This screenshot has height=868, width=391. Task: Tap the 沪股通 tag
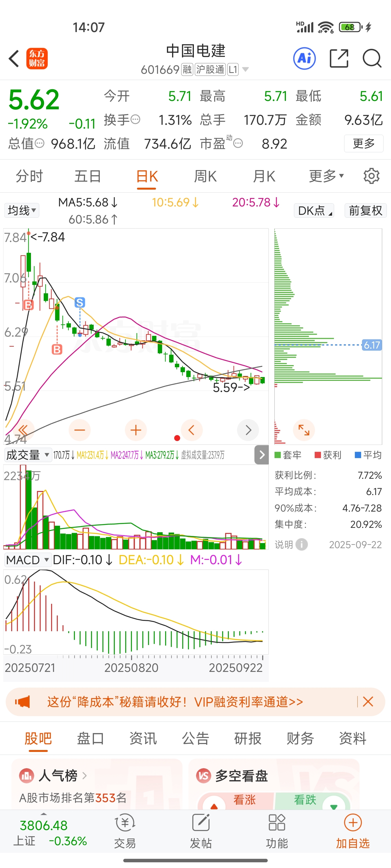[x=210, y=69]
